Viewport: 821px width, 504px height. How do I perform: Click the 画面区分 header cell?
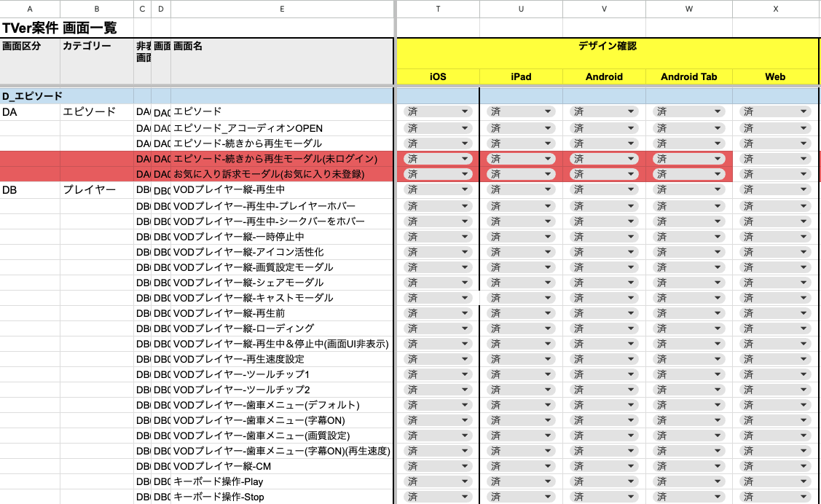click(30, 60)
